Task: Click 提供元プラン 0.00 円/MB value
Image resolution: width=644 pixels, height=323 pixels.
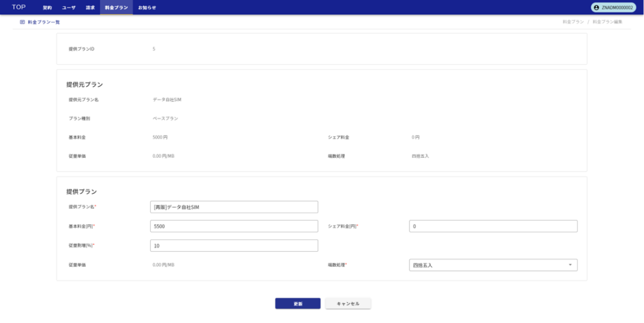Action: [x=163, y=157]
